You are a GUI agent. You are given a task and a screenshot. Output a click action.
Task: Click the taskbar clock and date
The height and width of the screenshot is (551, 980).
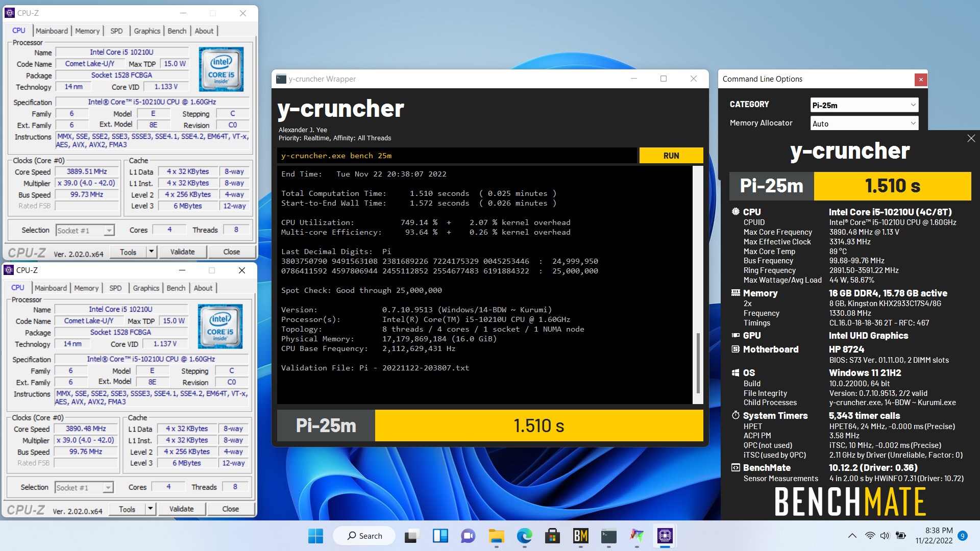tap(934, 536)
